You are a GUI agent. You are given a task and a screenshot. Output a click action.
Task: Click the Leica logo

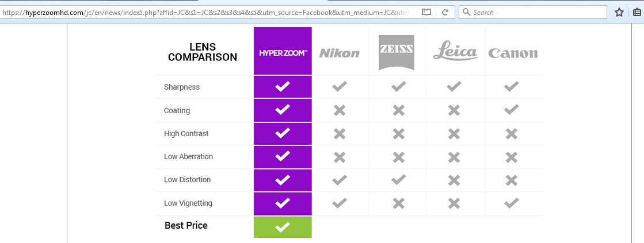[455, 51]
